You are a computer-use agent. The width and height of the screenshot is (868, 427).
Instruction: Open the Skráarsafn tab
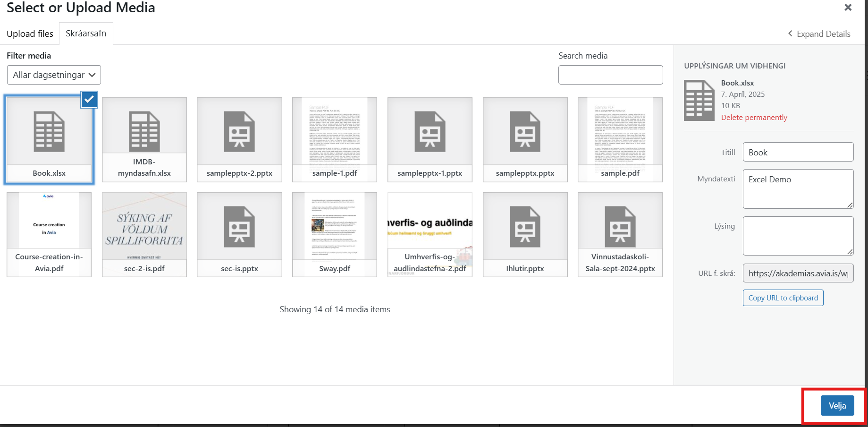point(86,34)
